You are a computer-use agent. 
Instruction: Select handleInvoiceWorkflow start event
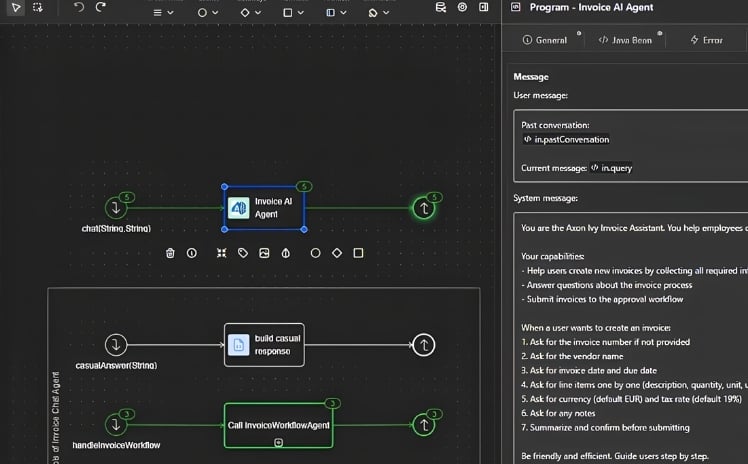[116, 424]
